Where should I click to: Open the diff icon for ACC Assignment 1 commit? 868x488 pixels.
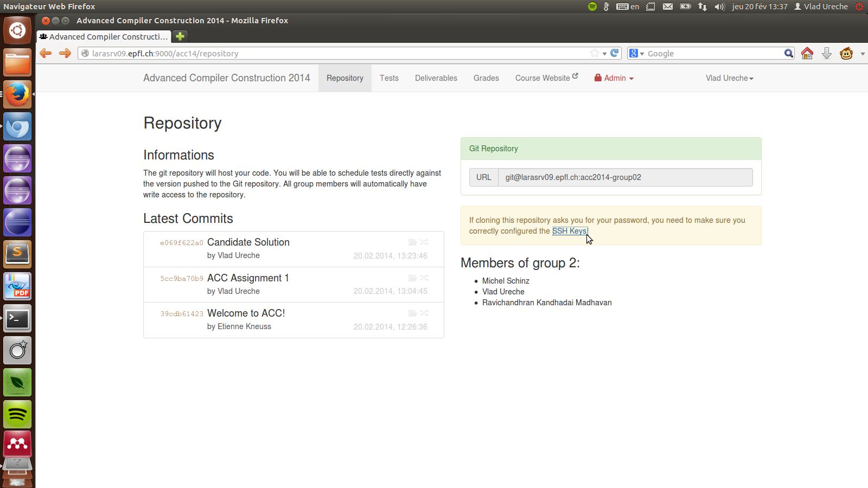pos(424,278)
